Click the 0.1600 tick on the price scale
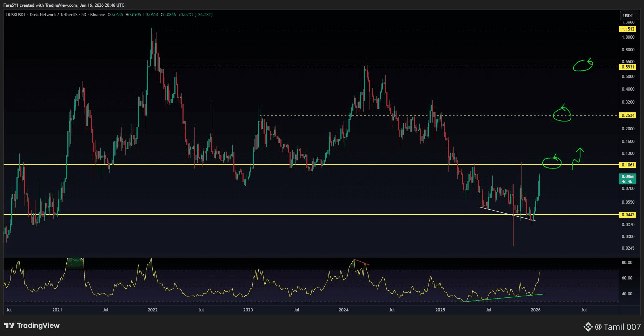The width and height of the screenshot is (644, 336). tap(628, 141)
